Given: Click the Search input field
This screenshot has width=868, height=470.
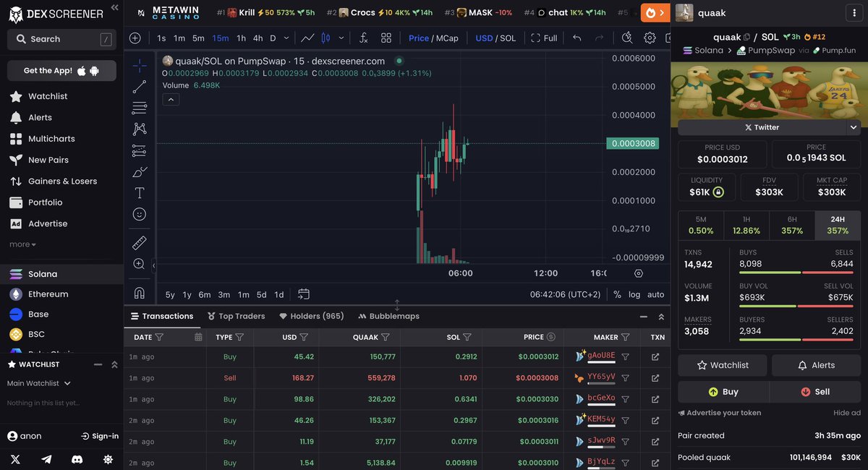Looking at the screenshot, I should [61, 39].
